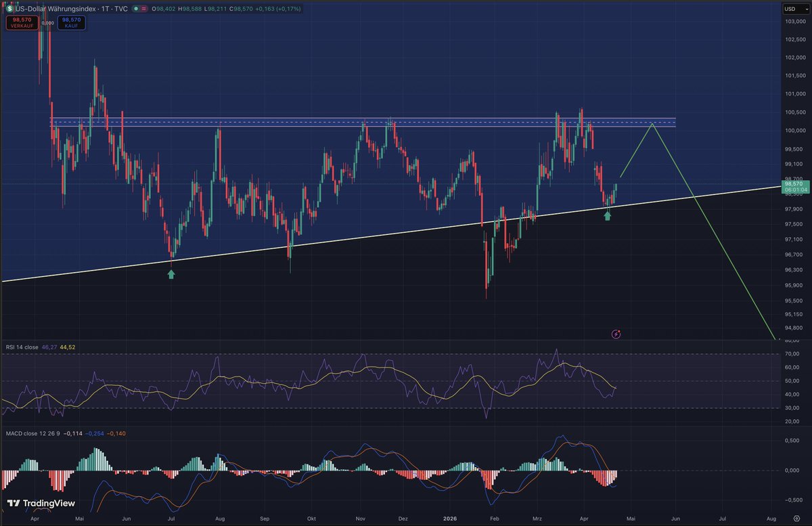Click RSI axis label 70,00
The image size is (812, 526).
coord(792,353)
